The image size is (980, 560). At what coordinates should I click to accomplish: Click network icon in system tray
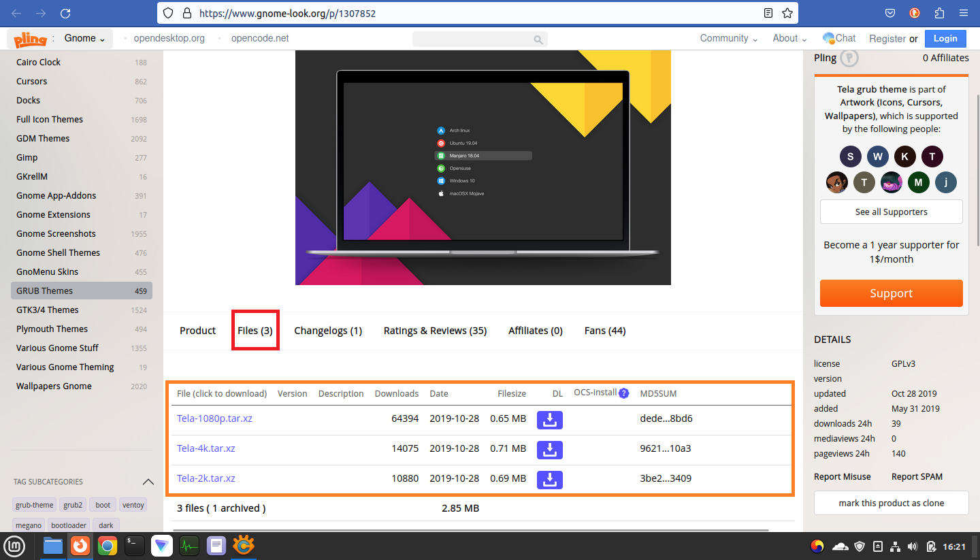coord(896,546)
